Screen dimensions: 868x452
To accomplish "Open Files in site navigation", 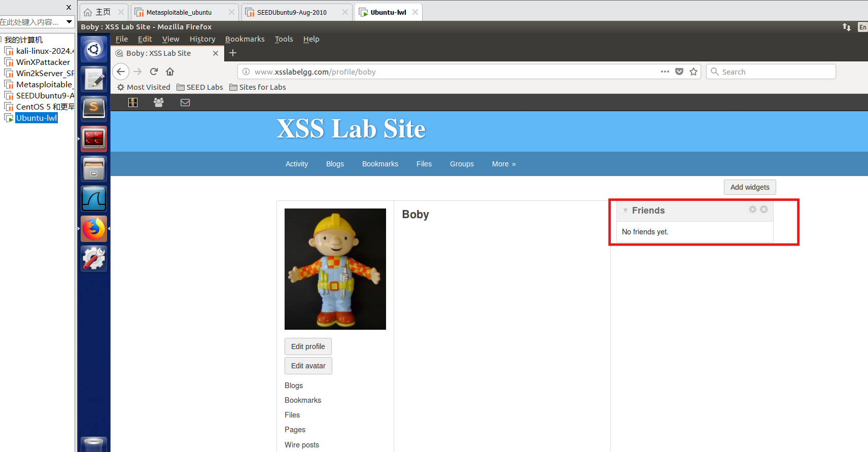I will (424, 164).
